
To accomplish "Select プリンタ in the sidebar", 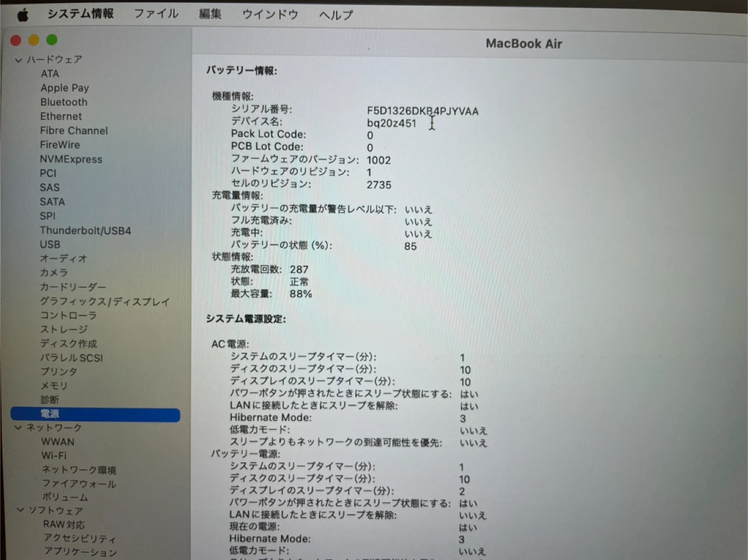I will click(x=59, y=372).
